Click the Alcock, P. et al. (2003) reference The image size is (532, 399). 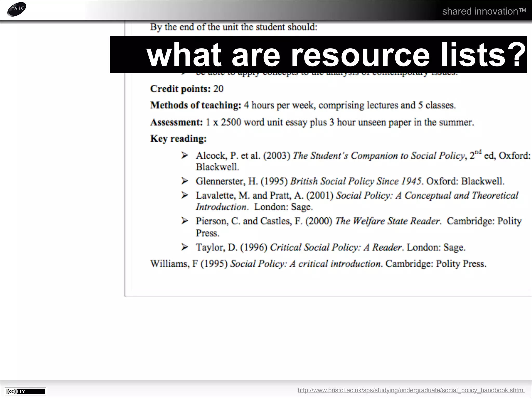point(363,161)
